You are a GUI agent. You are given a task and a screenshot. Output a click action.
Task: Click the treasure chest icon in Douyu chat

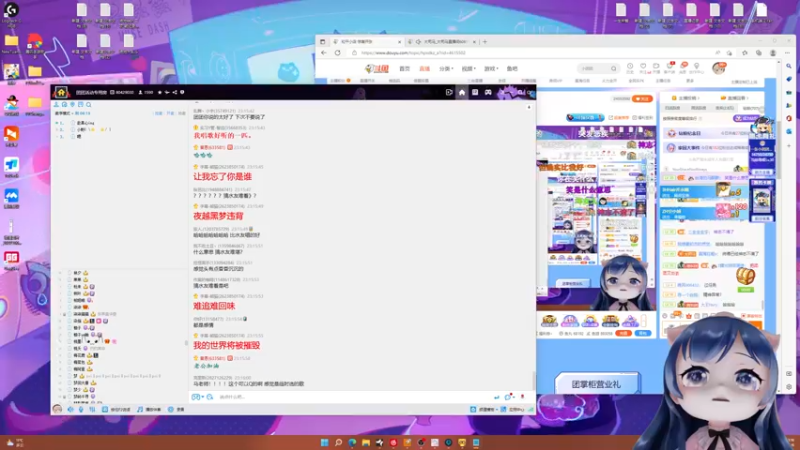(x=745, y=276)
